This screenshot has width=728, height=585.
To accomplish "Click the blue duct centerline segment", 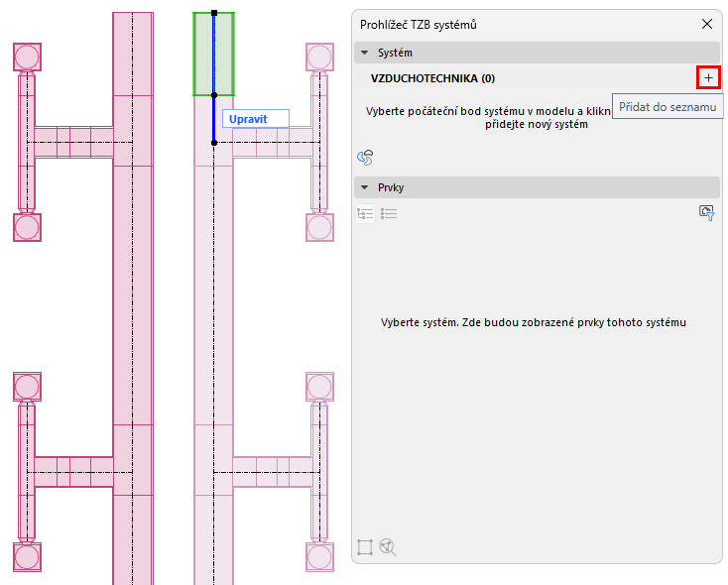I will click(x=214, y=119).
